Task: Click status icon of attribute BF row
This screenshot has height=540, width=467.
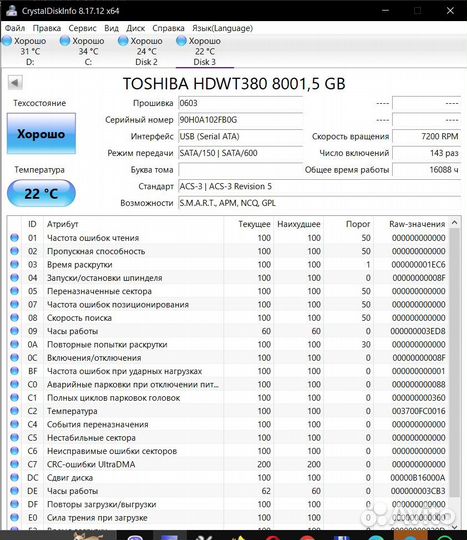Action: pos(14,371)
